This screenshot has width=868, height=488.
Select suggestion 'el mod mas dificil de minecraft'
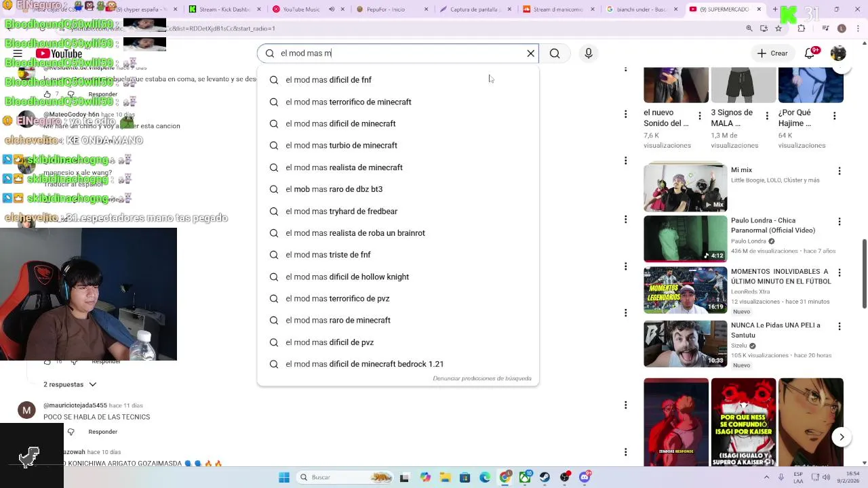pos(398,123)
